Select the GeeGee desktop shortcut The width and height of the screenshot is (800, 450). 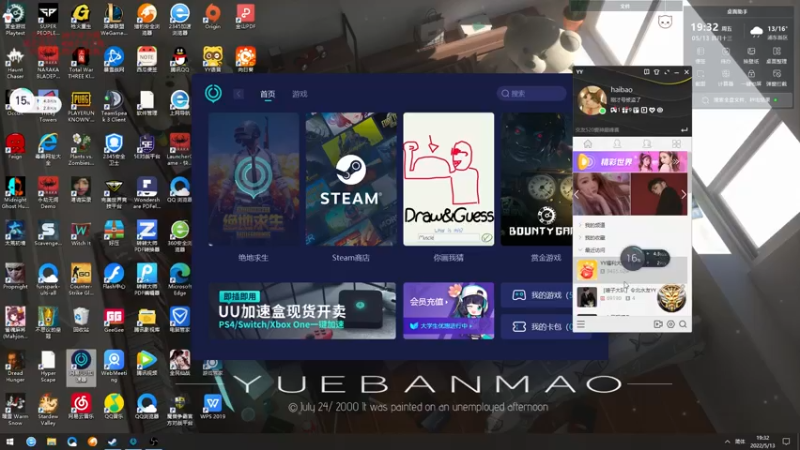[x=114, y=319]
